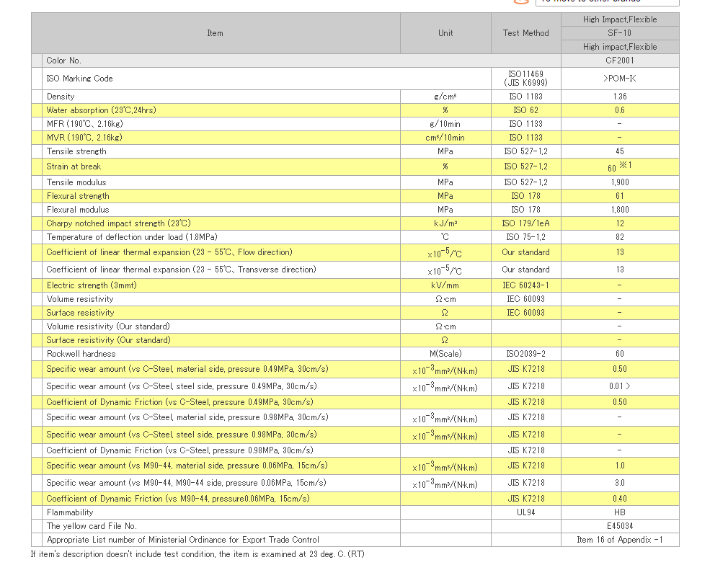Click the "ISO Marking Code" row label
728x565 pixels.
point(79,79)
